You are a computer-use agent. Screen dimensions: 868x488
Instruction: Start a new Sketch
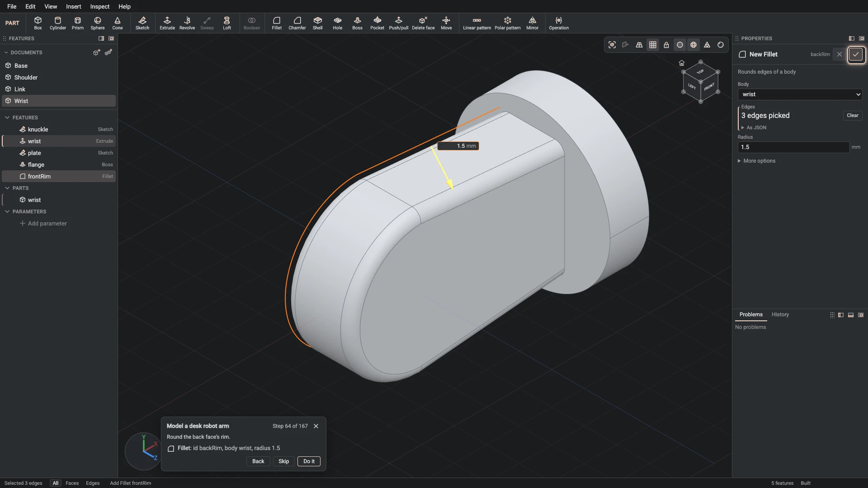[142, 23]
